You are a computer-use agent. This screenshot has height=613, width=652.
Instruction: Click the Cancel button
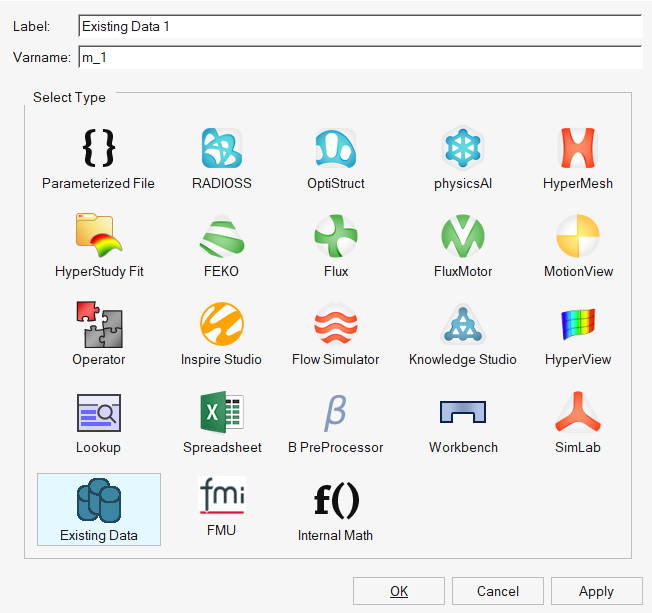click(498, 591)
